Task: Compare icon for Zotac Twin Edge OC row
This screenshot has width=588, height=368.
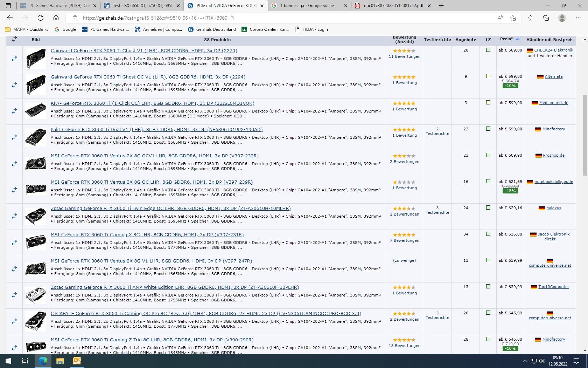Action: (x=14, y=216)
